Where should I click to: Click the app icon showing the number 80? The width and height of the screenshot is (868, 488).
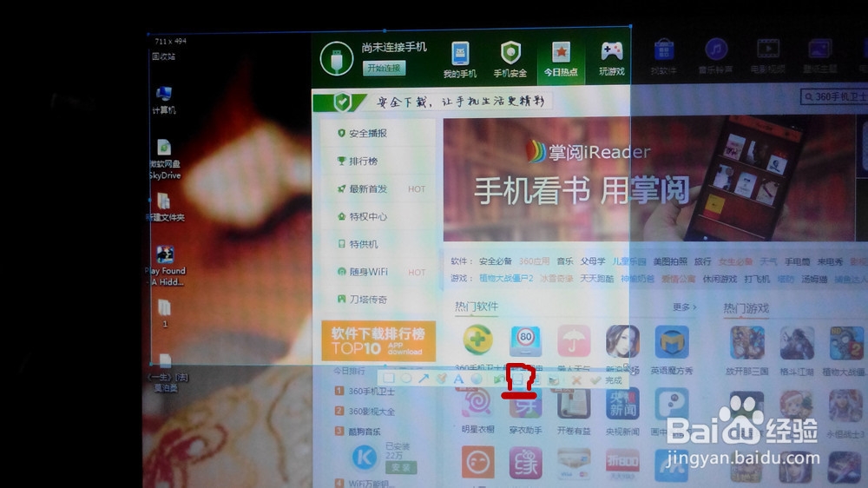coord(525,340)
